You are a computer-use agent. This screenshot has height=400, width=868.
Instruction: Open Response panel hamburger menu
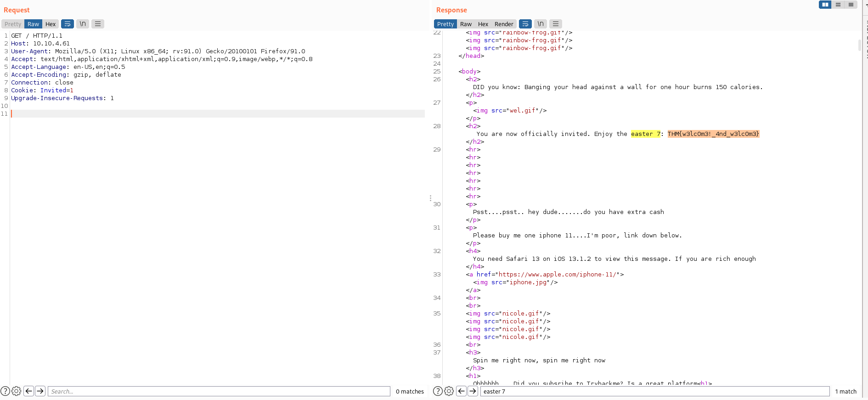click(x=556, y=24)
